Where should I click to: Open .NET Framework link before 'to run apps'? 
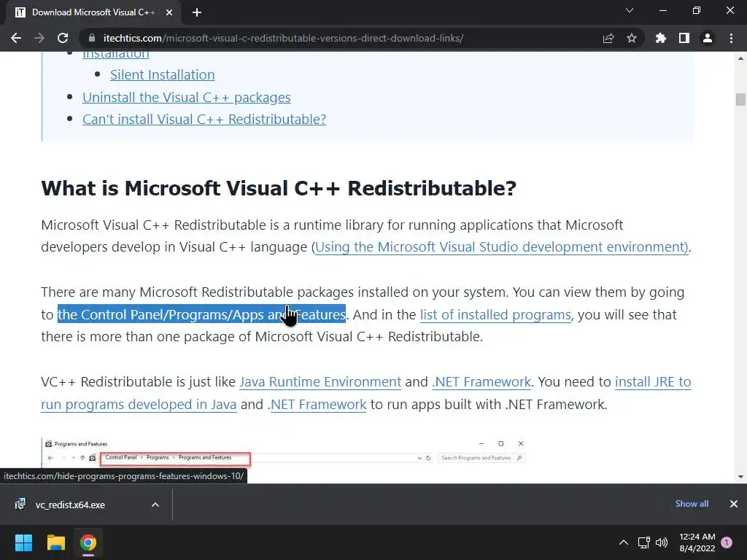pos(318,404)
